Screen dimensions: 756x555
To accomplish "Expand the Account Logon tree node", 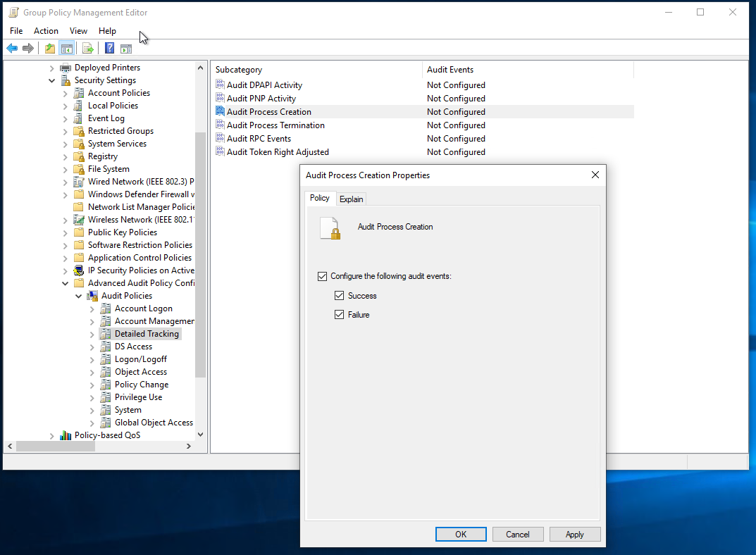I will coord(92,308).
